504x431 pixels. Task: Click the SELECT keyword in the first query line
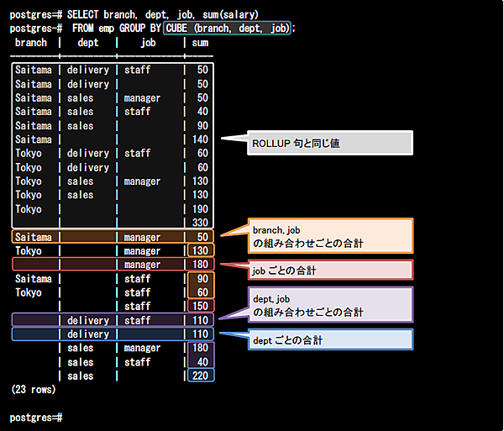tap(82, 15)
